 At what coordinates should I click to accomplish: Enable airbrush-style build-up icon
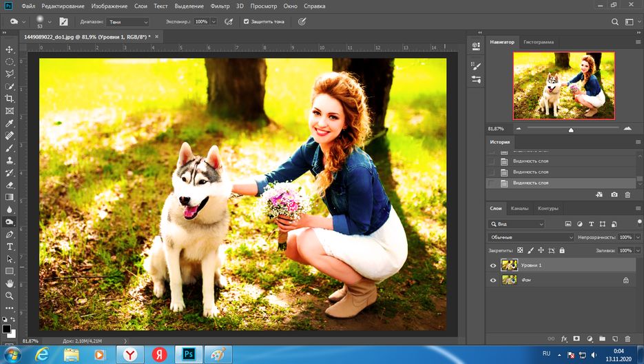coord(229,21)
